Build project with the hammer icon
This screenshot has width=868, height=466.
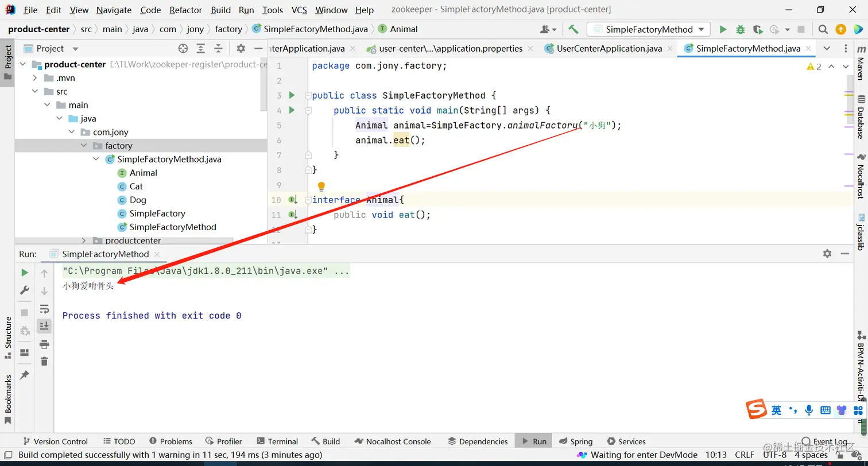point(573,29)
